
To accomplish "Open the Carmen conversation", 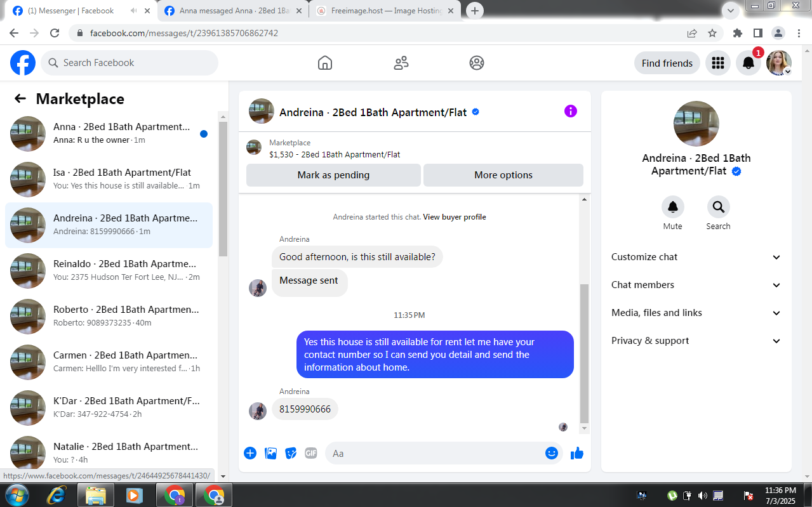I will coord(109,362).
